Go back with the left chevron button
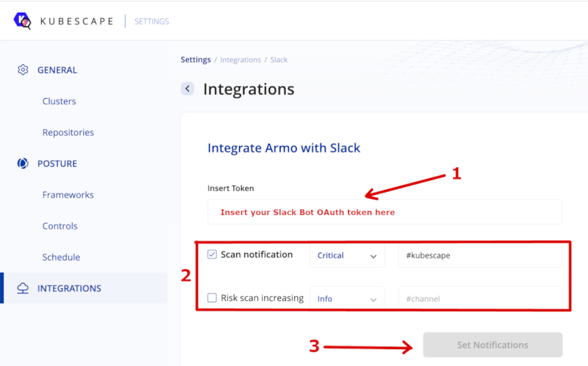The height and width of the screenshot is (366, 588). (x=188, y=89)
